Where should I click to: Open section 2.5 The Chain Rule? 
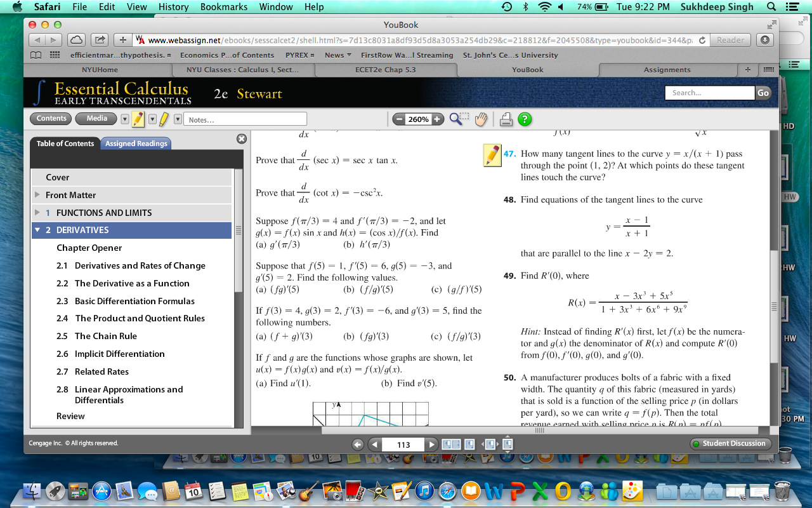(x=106, y=336)
